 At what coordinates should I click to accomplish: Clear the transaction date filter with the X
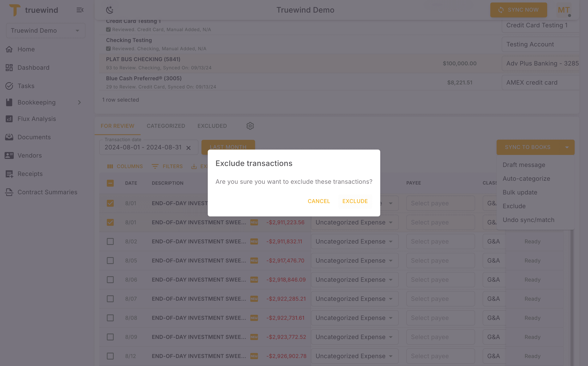coord(188,147)
